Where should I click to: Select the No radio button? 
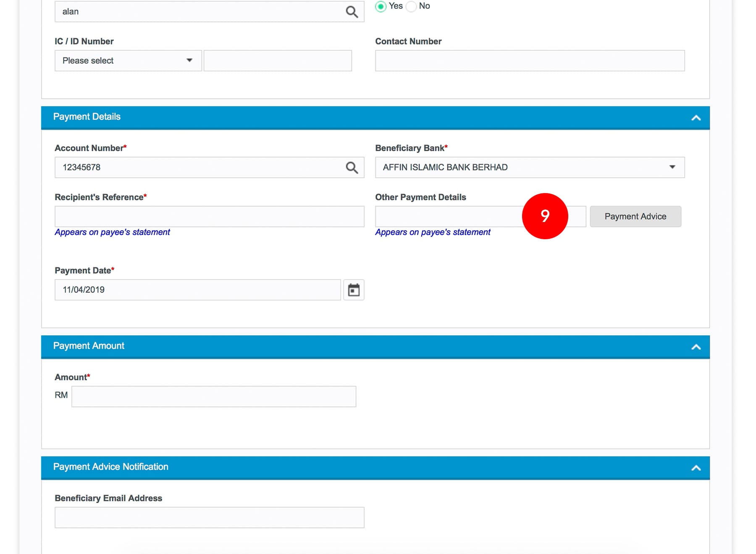tap(412, 6)
